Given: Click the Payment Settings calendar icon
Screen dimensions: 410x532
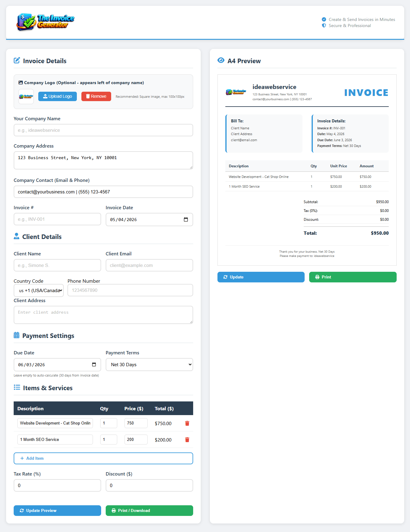Looking at the screenshot, I should [x=16, y=335].
